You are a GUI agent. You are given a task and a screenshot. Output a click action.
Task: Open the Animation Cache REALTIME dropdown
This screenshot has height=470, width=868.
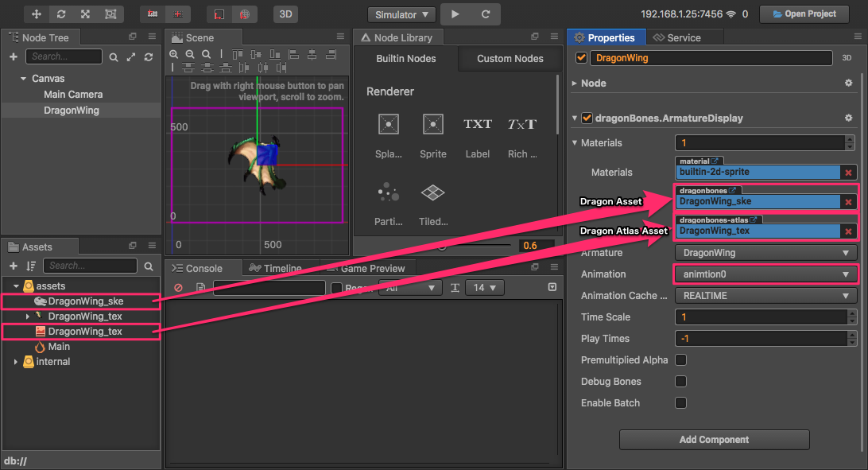point(766,296)
